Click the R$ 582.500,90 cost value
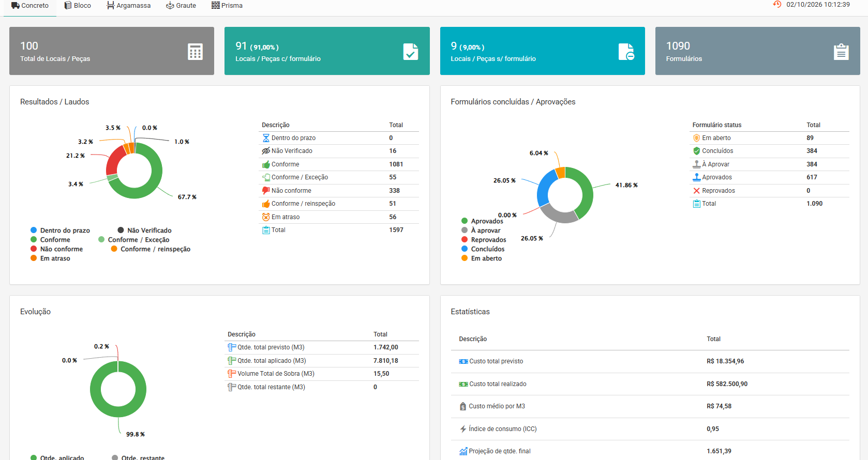The image size is (868, 460). coord(727,384)
